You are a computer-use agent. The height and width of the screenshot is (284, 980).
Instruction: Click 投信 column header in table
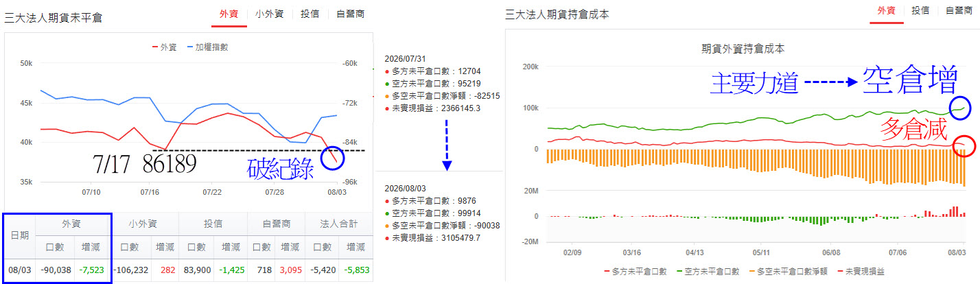click(x=213, y=223)
